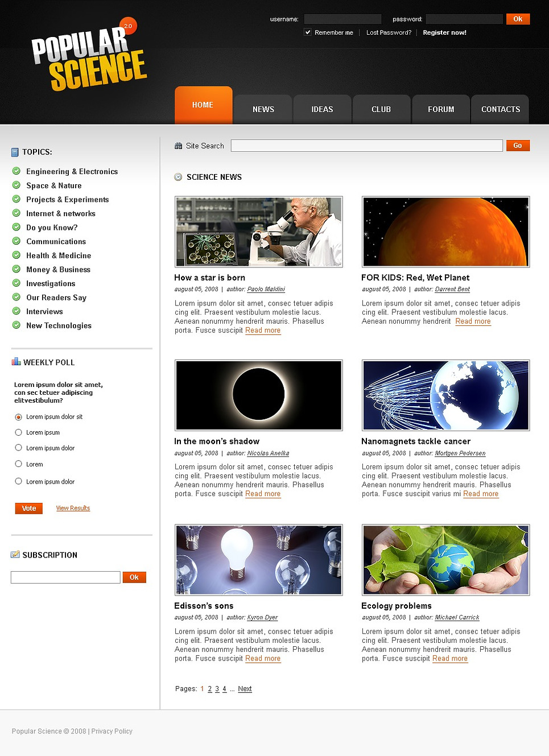549x756 pixels.
Task: Click green check beside Projects & Experiments
Action: point(16,199)
